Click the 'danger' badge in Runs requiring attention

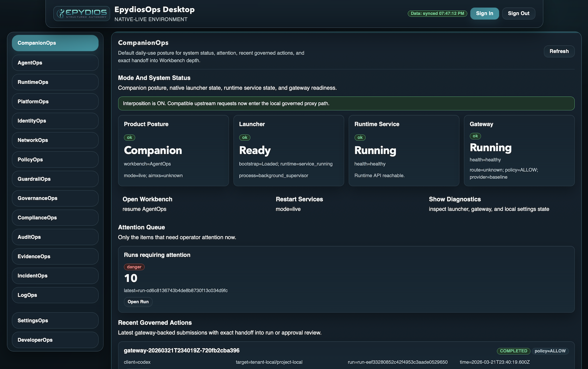[134, 267]
